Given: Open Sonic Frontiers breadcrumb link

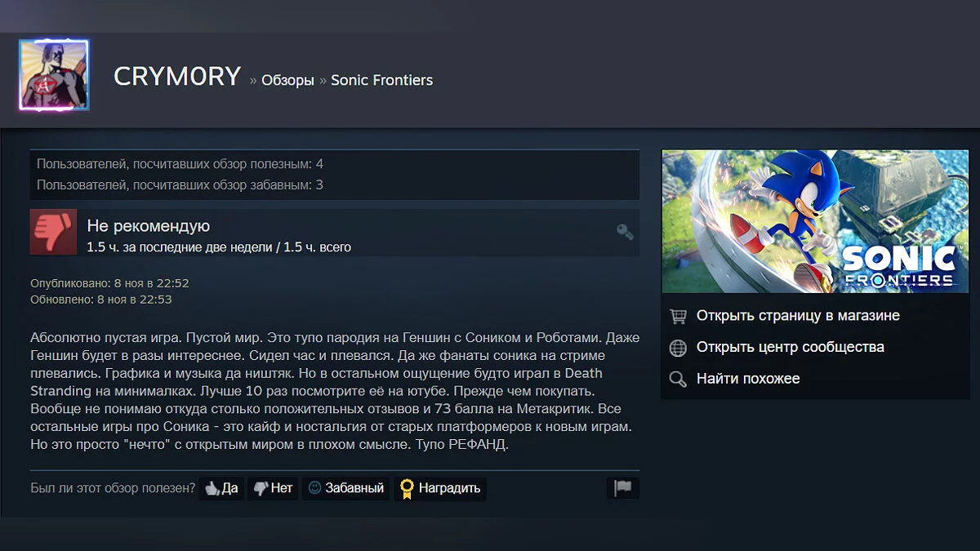Looking at the screenshot, I should click(381, 80).
